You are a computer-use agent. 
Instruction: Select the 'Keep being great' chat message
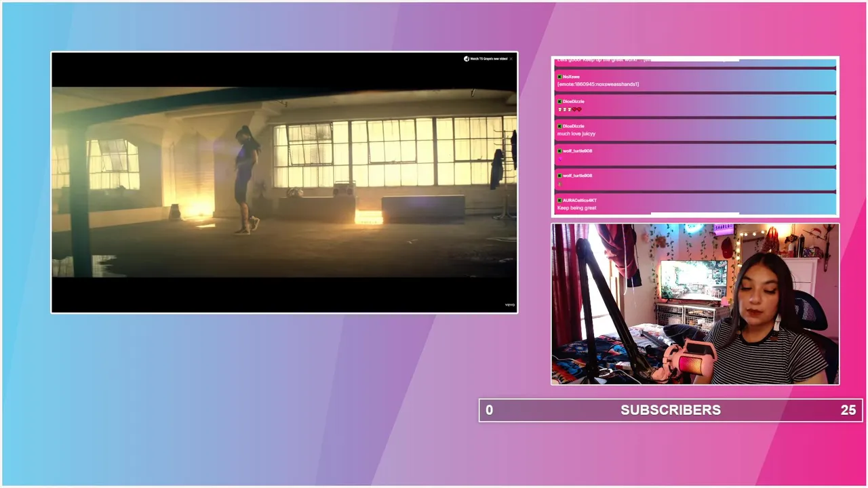(x=577, y=208)
